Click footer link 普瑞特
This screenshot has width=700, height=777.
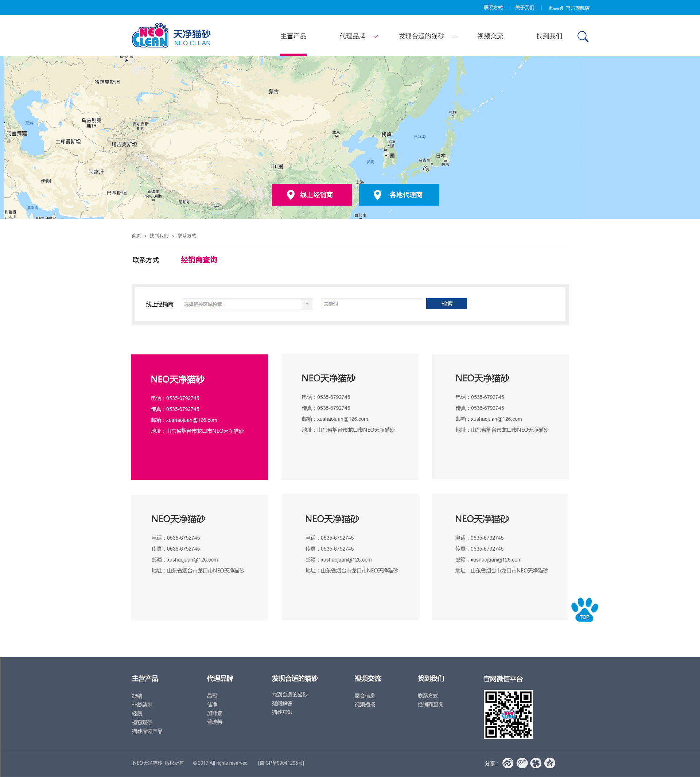click(215, 722)
